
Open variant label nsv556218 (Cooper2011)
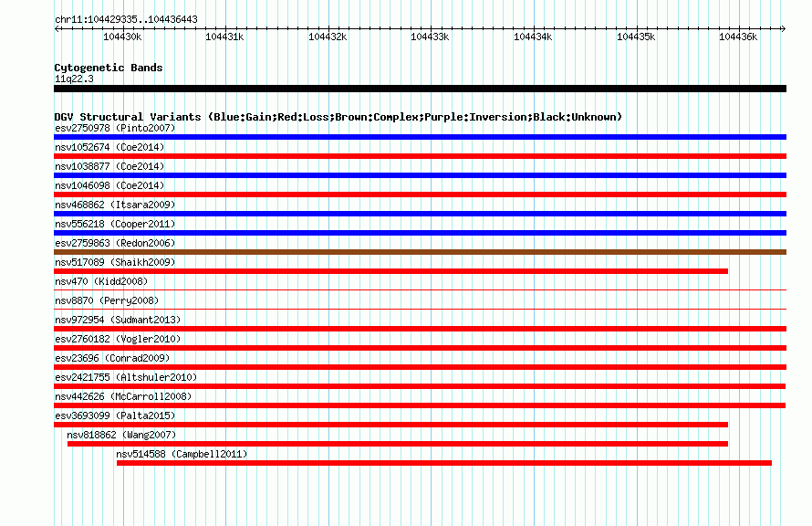coord(115,224)
